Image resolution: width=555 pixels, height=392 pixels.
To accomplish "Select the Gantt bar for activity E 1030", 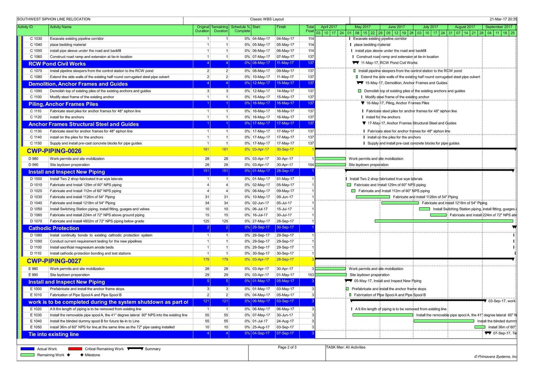I will pyautogui.click(x=383, y=315).
